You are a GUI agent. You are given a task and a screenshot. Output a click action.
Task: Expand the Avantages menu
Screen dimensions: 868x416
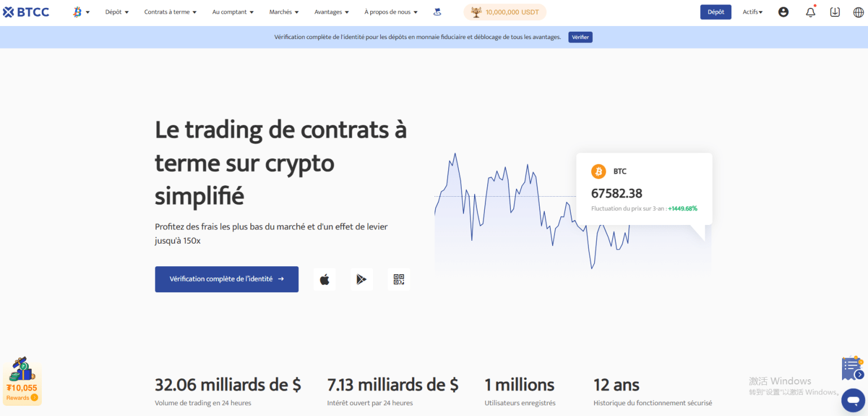pyautogui.click(x=332, y=12)
